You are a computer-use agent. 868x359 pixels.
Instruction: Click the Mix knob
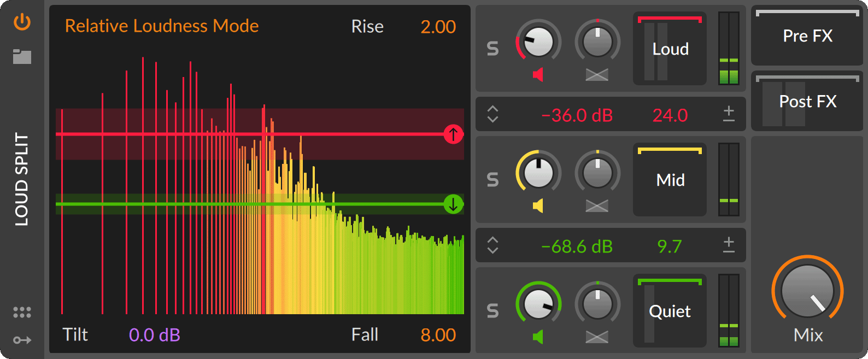click(x=807, y=291)
